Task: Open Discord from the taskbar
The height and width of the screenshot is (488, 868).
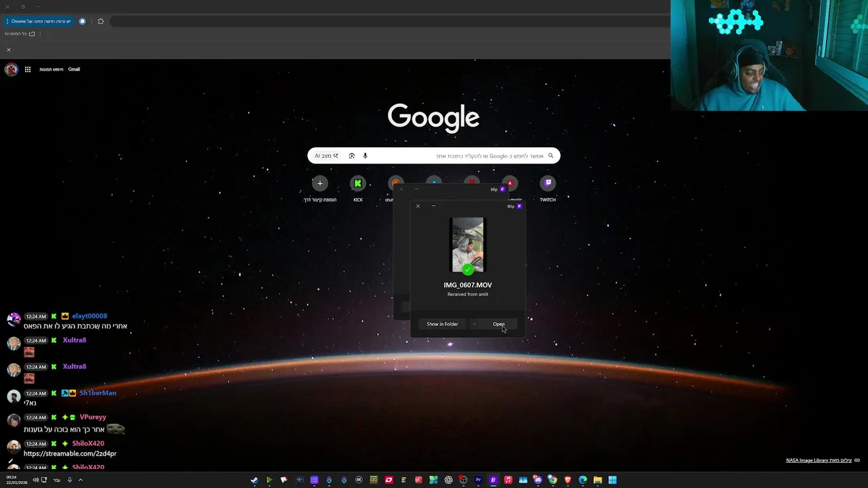Action: [x=538, y=480]
